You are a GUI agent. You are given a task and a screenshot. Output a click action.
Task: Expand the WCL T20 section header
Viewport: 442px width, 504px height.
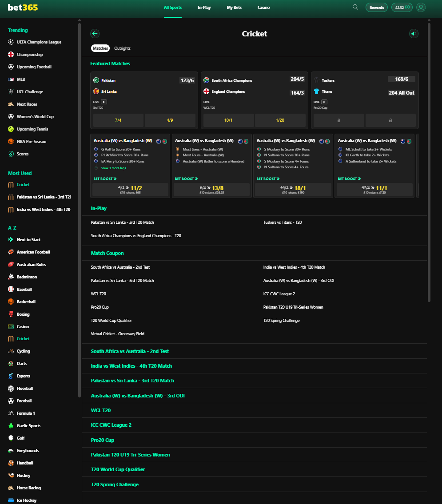pyautogui.click(x=254, y=410)
